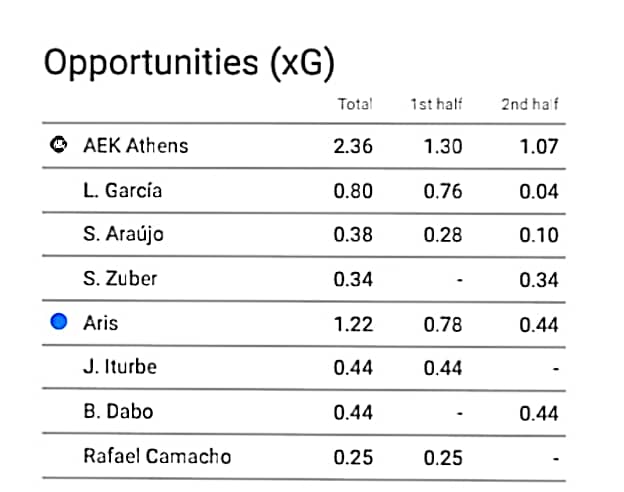Select Aris total xG value 1.22
The height and width of the screenshot is (492, 624).
(x=353, y=324)
